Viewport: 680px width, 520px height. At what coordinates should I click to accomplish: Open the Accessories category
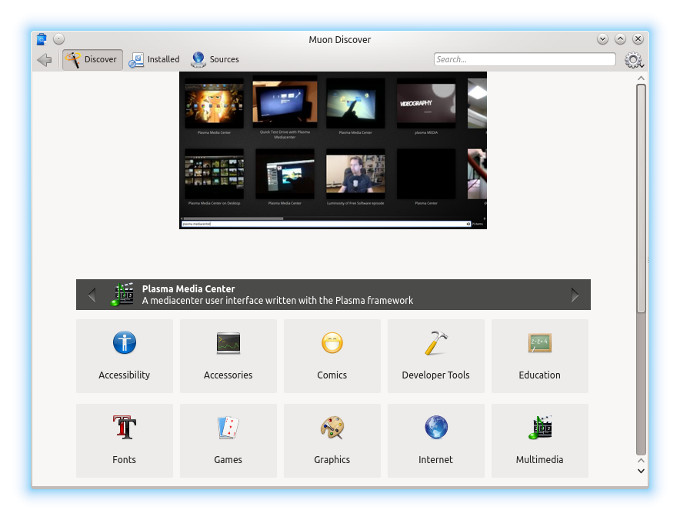pyautogui.click(x=228, y=356)
